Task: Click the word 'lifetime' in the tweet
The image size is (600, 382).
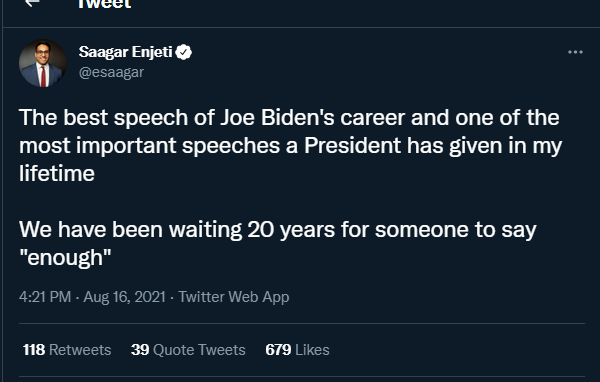Action: [57, 173]
